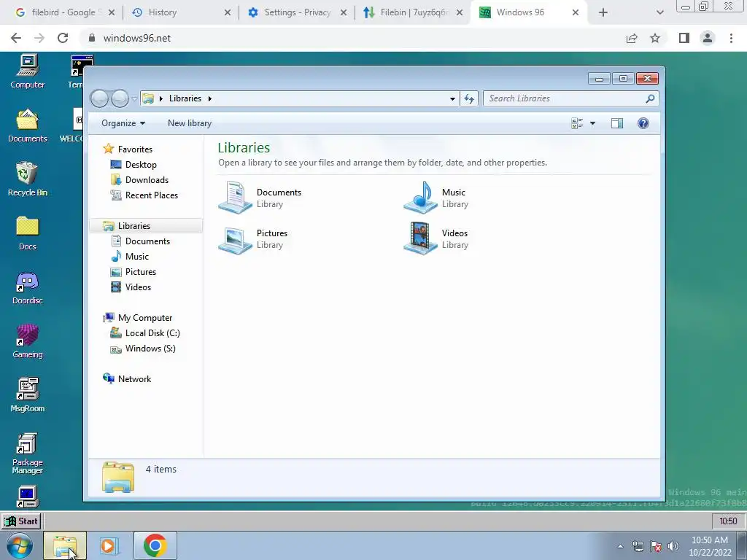Switch to the Settings - Privacy tab
747x560 pixels.
point(297,12)
